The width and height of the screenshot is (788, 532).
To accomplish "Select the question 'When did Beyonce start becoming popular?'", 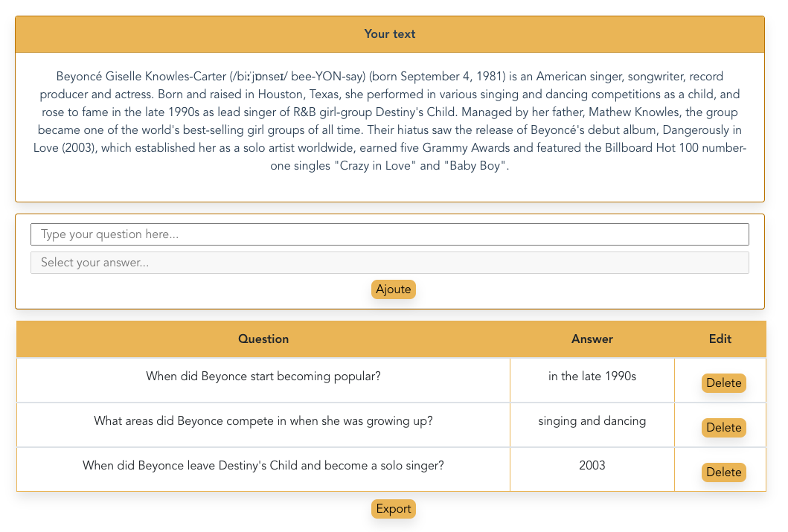I will (x=263, y=376).
